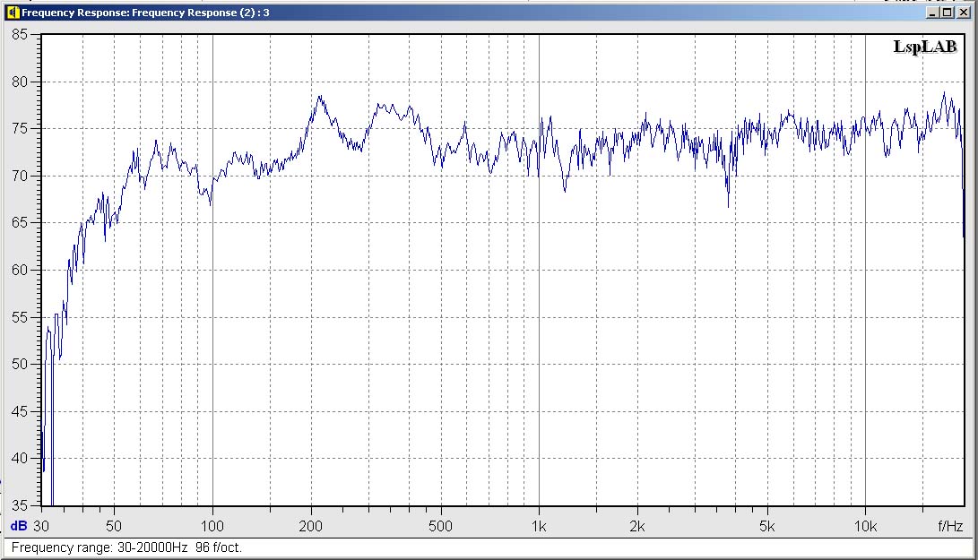Click the 100 frequency axis label
Viewport: 978px width, 560px height.
click(212, 526)
